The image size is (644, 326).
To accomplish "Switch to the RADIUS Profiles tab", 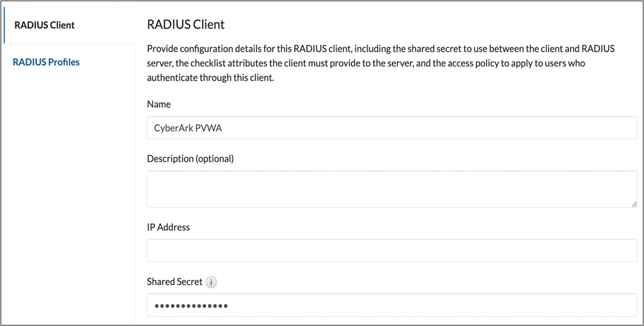I will tap(46, 62).
